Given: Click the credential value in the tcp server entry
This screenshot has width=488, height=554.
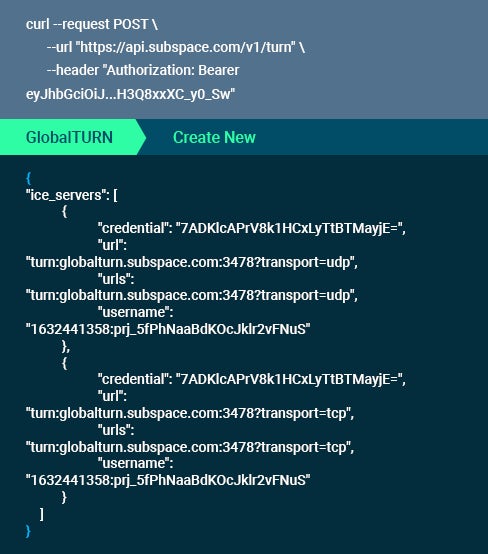Looking at the screenshot, I should (289, 379).
